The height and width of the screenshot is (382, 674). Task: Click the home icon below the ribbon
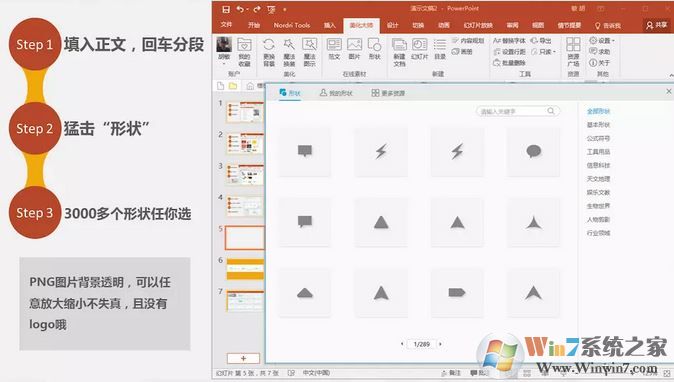(250, 86)
